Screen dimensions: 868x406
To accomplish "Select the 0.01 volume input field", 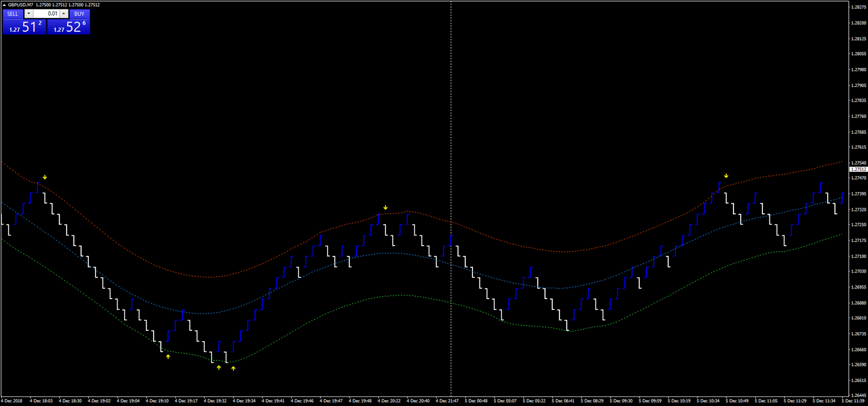I will (47, 13).
